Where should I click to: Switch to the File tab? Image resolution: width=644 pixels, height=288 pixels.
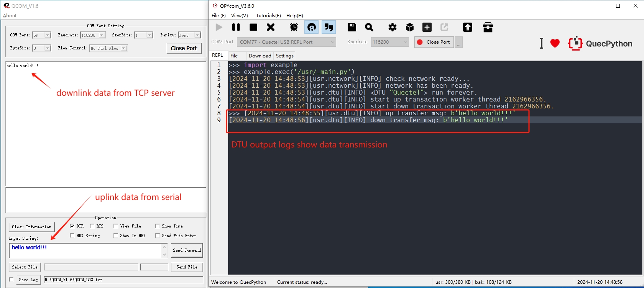pyautogui.click(x=234, y=56)
